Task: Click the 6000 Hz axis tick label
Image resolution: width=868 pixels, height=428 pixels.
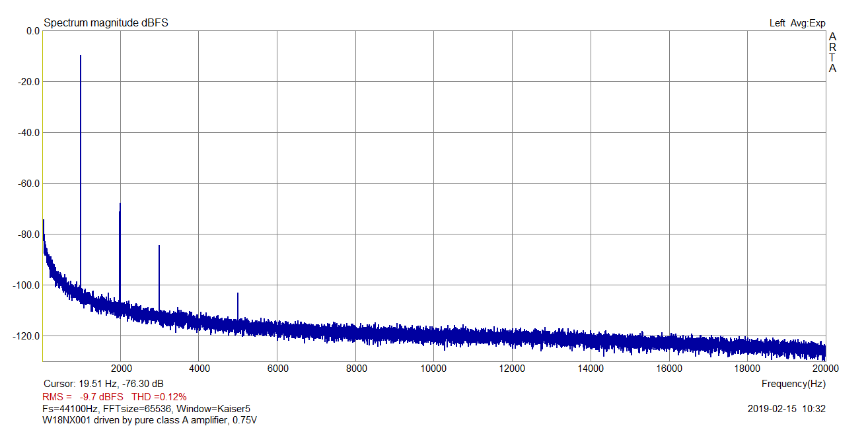Action: pyautogui.click(x=277, y=368)
